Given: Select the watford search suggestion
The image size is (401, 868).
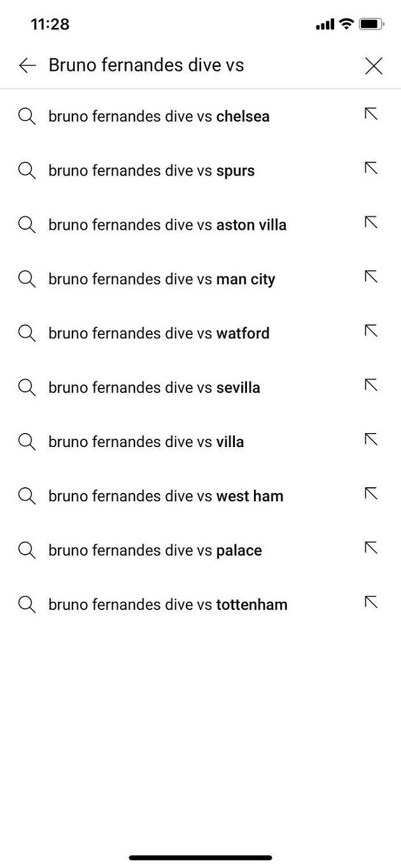Looking at the screenshot, I should click(159, 333).
